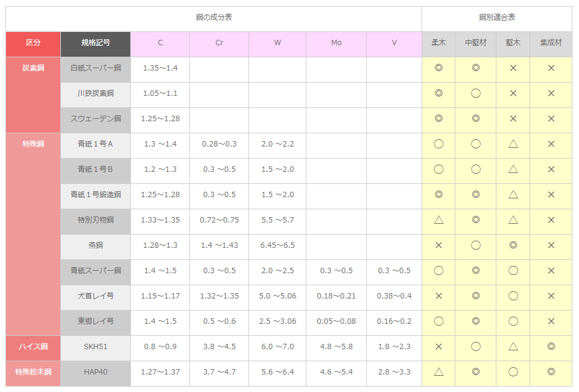Screen dimensions: 579x392
Task: Click X icon for 燕鋼 under 柔木
Action: pos(438,245)
